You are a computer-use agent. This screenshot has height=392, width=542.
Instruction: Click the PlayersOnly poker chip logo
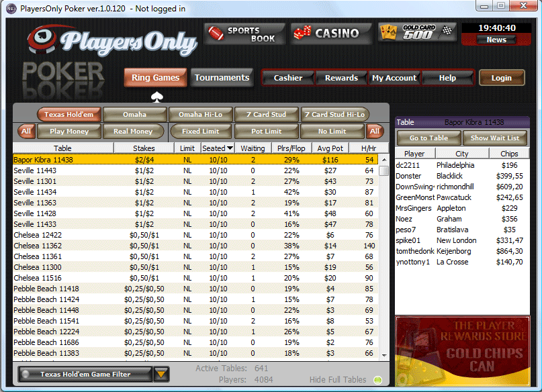coord(42,39)
